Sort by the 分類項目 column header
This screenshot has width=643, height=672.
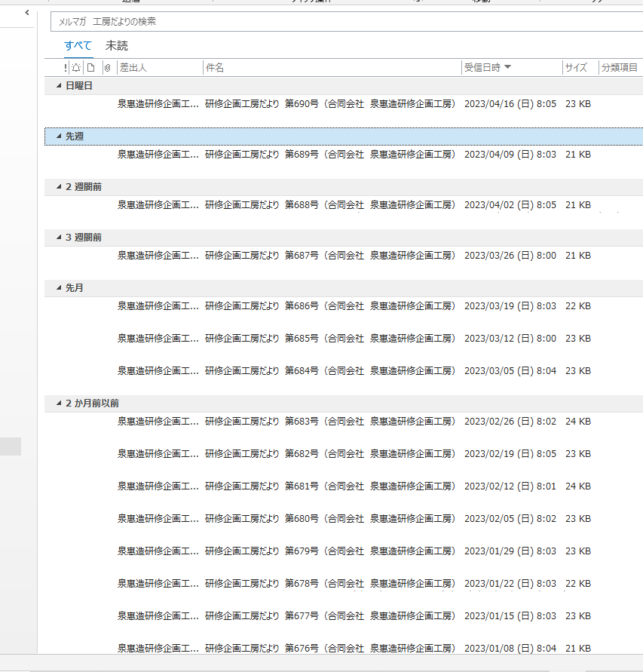(x=620, y=68)
